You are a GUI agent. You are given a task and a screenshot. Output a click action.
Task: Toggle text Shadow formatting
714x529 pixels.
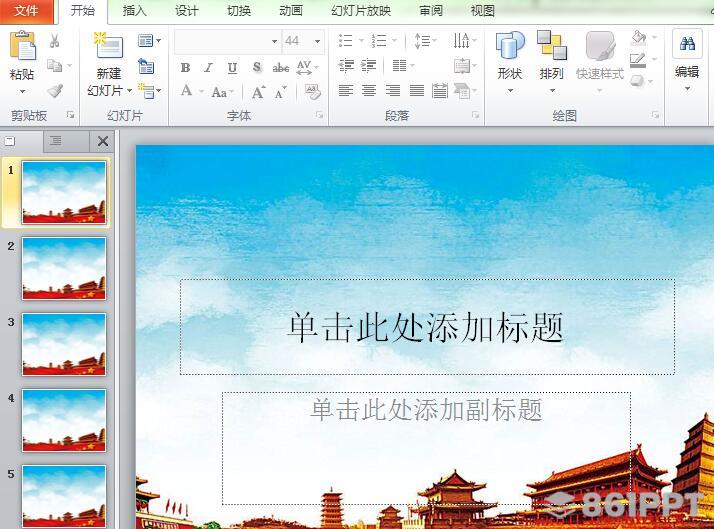tap(257, 67)
